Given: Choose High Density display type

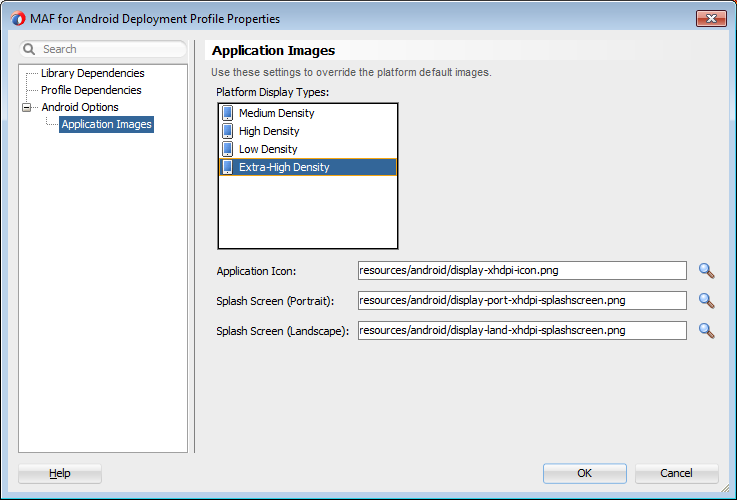Looking at the screenshot, I should [x=308, y=131].
